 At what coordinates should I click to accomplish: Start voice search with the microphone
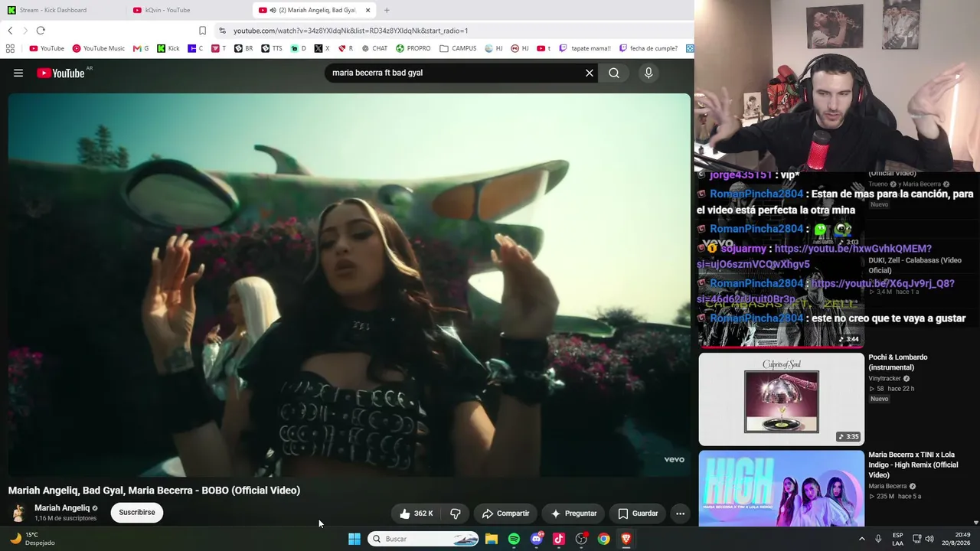pyautogui.click(x=648, y=73)
